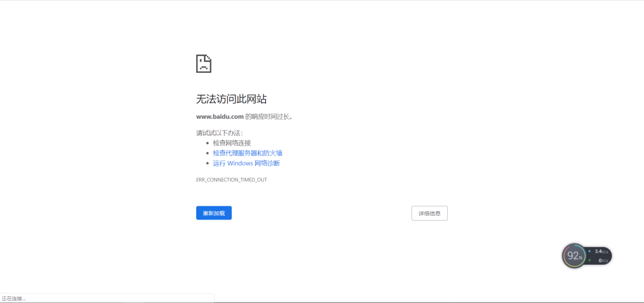
Task: Select the ERR_CONNECTION_TIMED_OUT error code text
Action: pos(231,180)
